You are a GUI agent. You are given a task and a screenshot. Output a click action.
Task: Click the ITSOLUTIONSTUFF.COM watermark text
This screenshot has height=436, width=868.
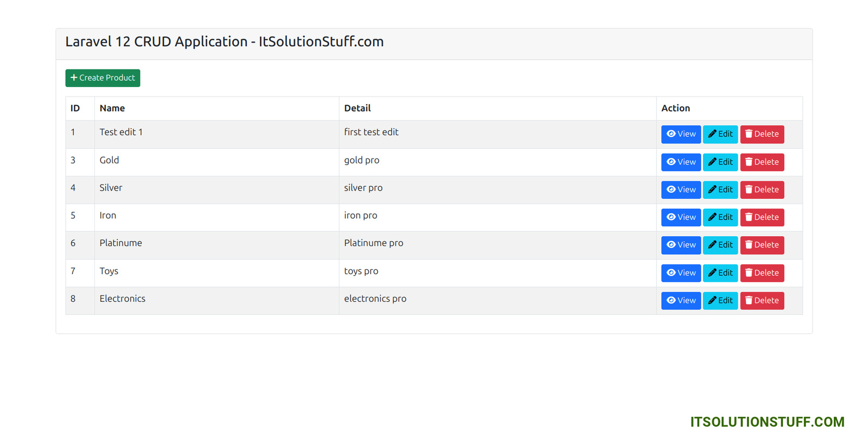[767, 422]
